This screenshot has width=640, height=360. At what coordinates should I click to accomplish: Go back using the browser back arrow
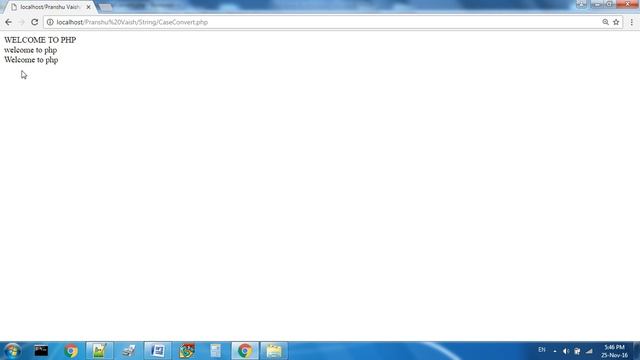pyautogui.click(x=9, y=22)
